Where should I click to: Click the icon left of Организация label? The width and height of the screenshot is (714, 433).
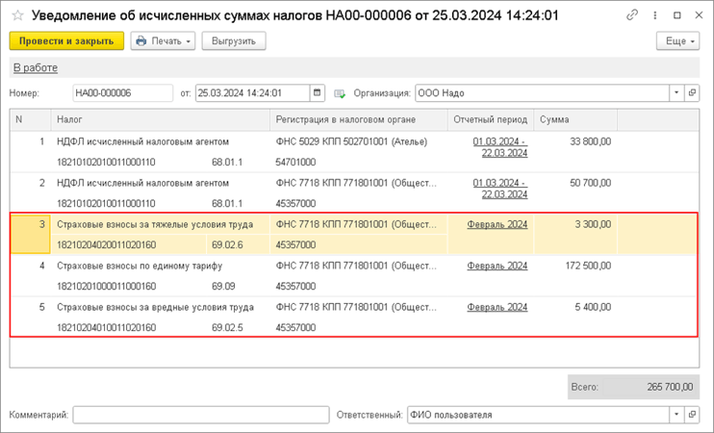pyautogui.click(x=340, y=93)
